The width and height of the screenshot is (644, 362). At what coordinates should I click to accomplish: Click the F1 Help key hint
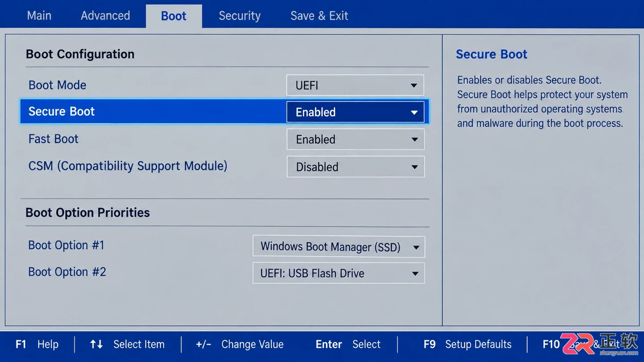pos(37,344)
